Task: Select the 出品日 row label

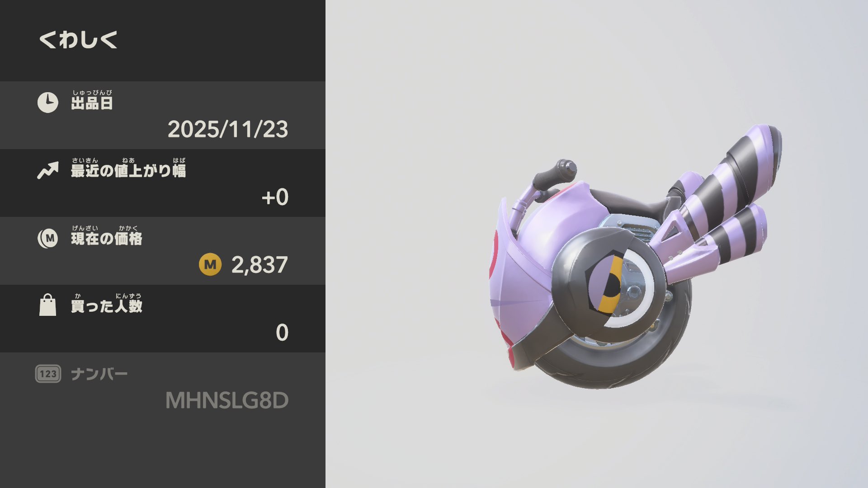Action: 92,103
